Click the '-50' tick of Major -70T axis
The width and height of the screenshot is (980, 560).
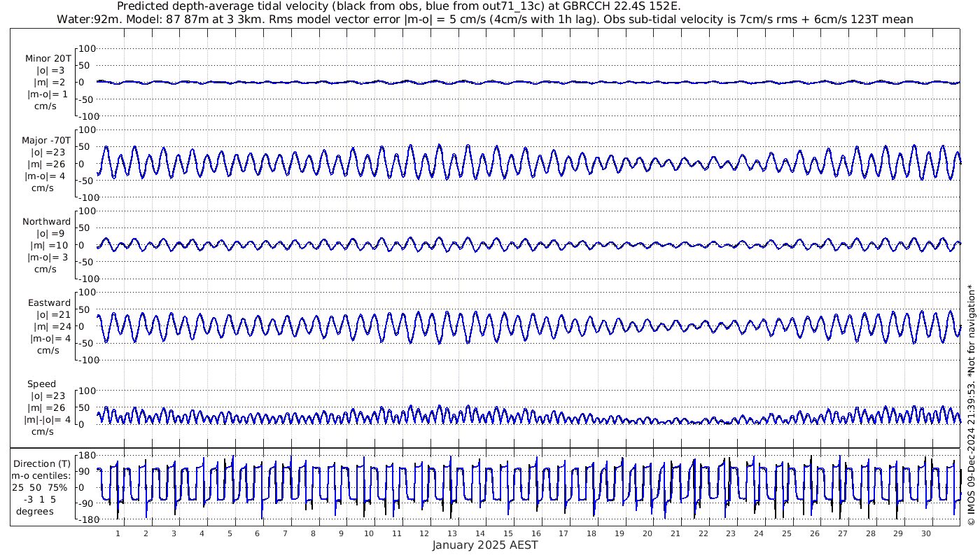(87, 181)
